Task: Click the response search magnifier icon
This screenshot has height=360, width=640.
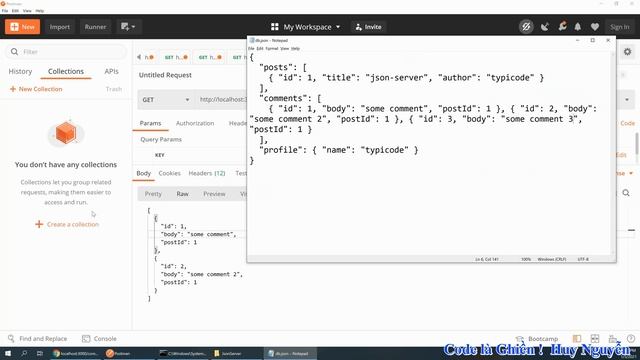Action: (626, 193)
